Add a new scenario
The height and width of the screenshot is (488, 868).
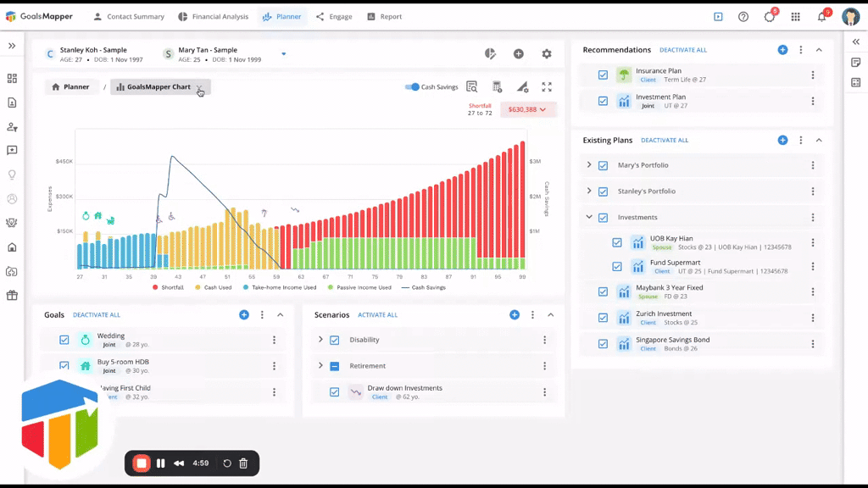pyautogui.click(x=515, y=315)
